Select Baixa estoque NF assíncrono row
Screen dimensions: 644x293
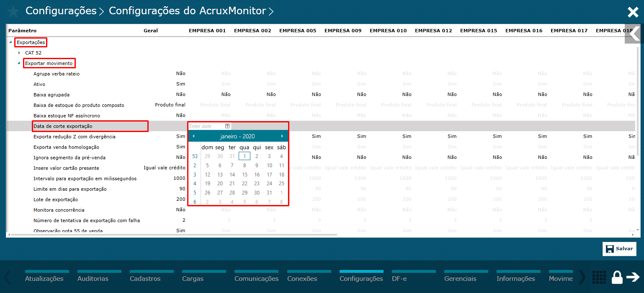(67, 116)
